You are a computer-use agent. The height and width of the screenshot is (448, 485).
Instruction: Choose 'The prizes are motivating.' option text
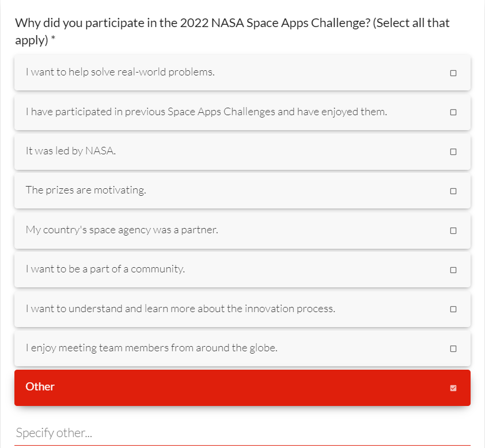[x=86, y=190]
